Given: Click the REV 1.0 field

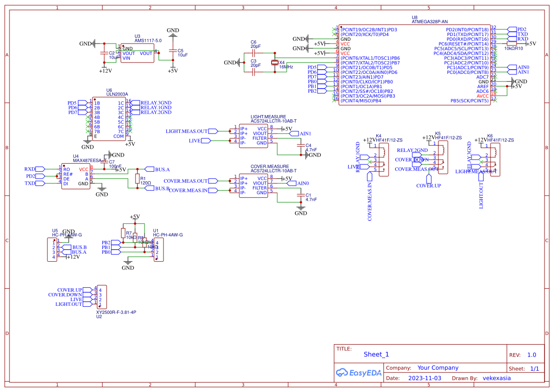Looking at the screenshot, I should click(x=531, y=354).
